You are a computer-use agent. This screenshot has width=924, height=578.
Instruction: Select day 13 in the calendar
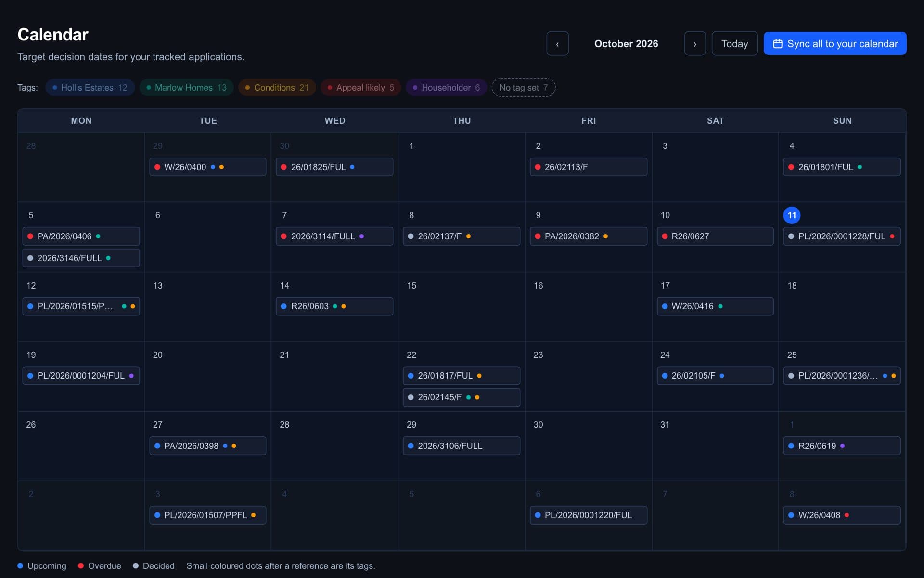[x=158, y=286]
